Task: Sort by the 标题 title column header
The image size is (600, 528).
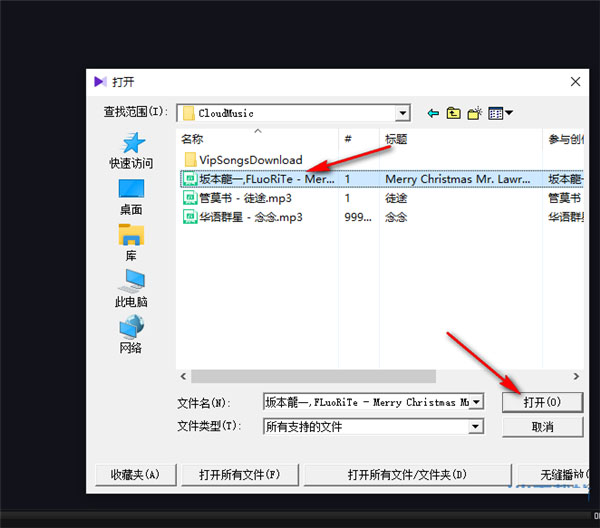Action: pos(461,139)
